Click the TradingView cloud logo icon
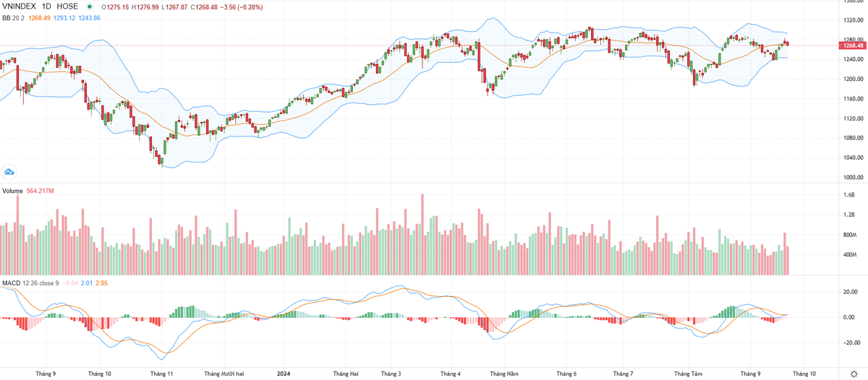868x380 pixels. [9, 171]
